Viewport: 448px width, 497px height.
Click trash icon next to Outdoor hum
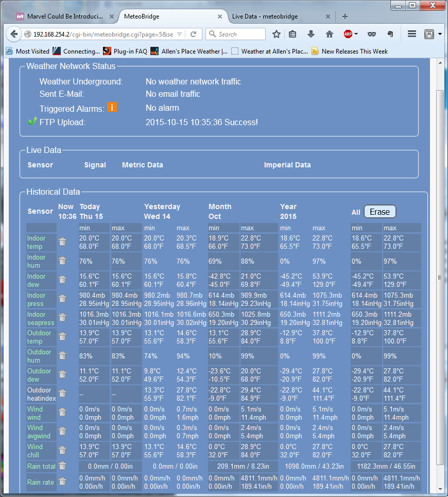62,356
